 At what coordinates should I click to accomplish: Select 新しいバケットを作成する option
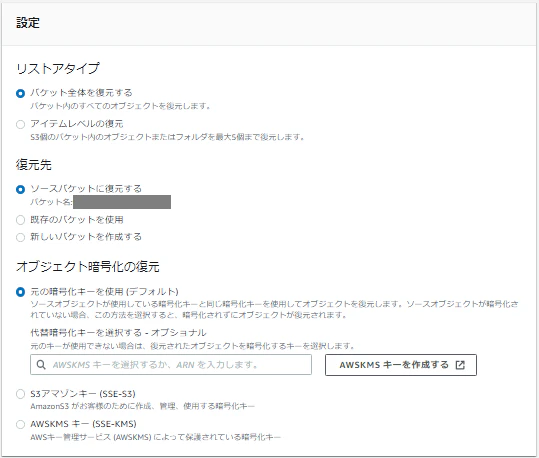tap(20, 237)
